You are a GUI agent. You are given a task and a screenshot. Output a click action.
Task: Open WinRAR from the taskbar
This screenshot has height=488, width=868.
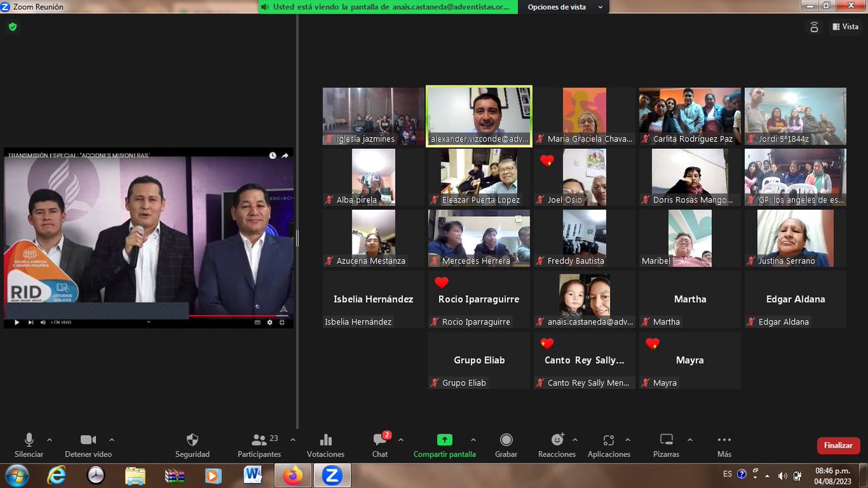(x=174, y=475)
